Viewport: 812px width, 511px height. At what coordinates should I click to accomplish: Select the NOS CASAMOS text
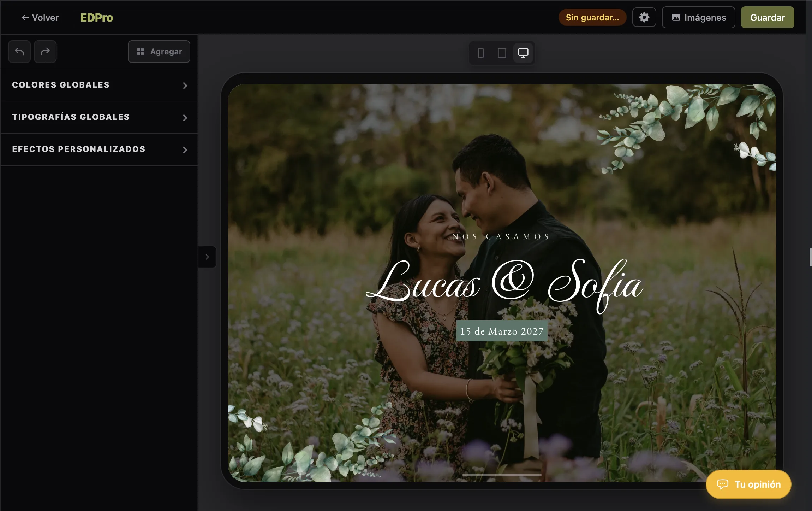(x=501, y=236)
